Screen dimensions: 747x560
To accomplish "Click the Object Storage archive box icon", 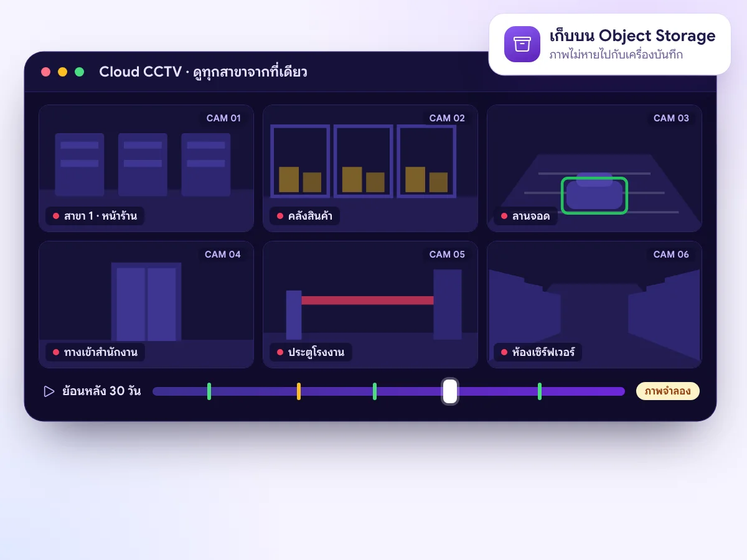I will coord(522,44).
